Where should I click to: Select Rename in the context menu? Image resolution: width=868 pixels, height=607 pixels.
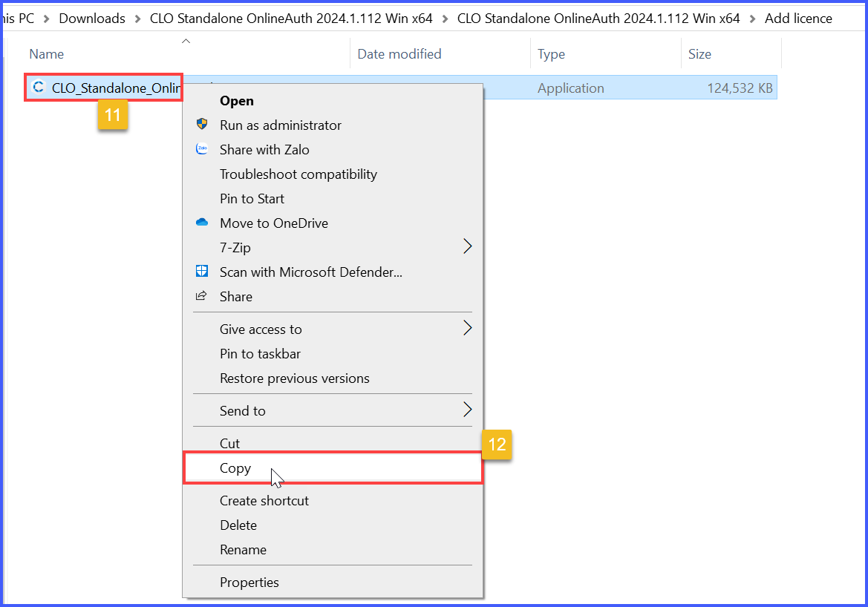click(x=243, y=550)
